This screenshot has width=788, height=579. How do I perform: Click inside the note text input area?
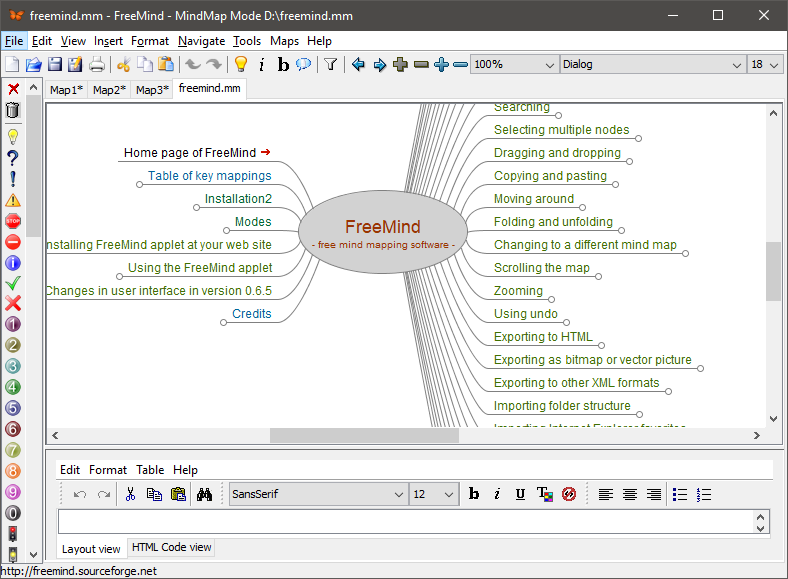click(x=406, y=522)
